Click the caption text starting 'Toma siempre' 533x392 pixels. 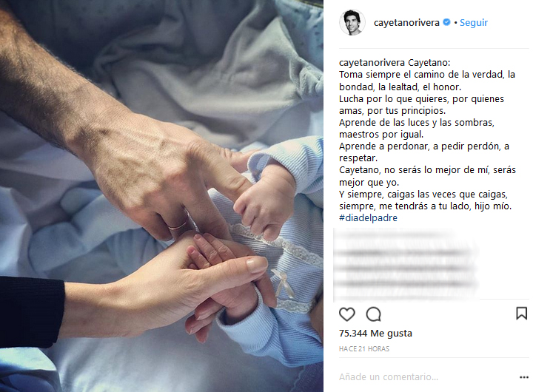coord(427,81)
